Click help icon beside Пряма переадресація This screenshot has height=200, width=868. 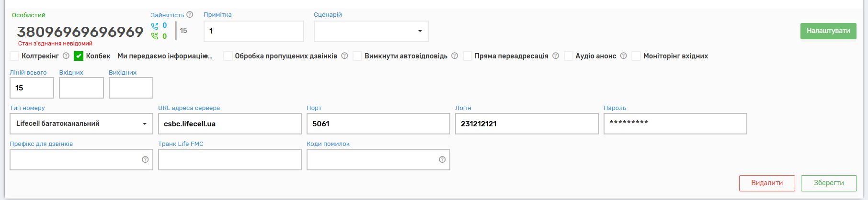pos(556,56)
